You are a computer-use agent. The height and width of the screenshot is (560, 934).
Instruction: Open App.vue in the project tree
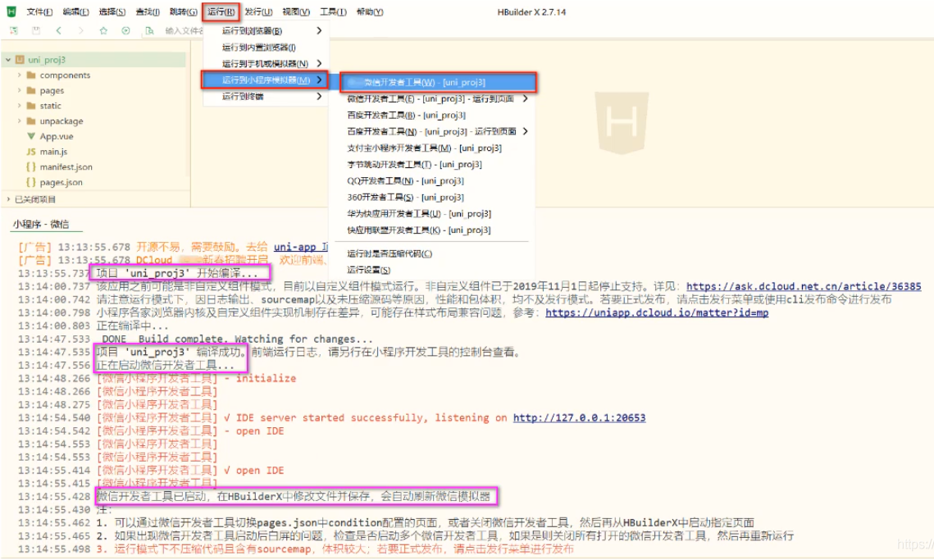point(57,136)
